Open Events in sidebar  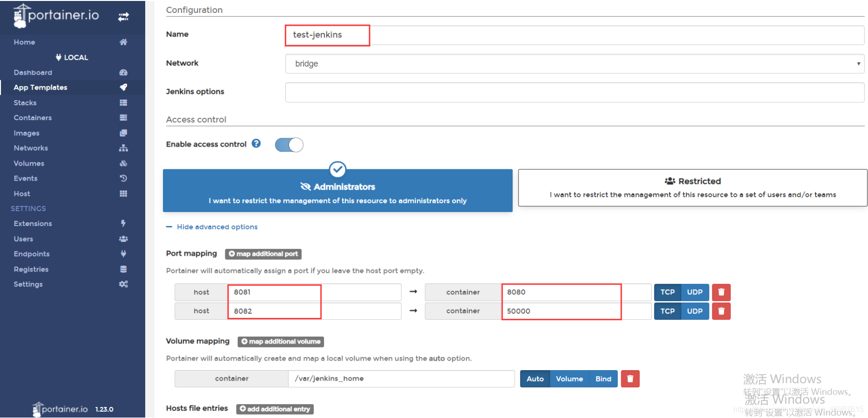[x=25, y=178]
